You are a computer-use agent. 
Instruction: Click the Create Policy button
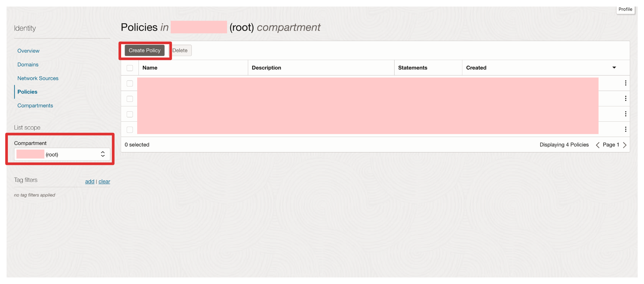144,50
